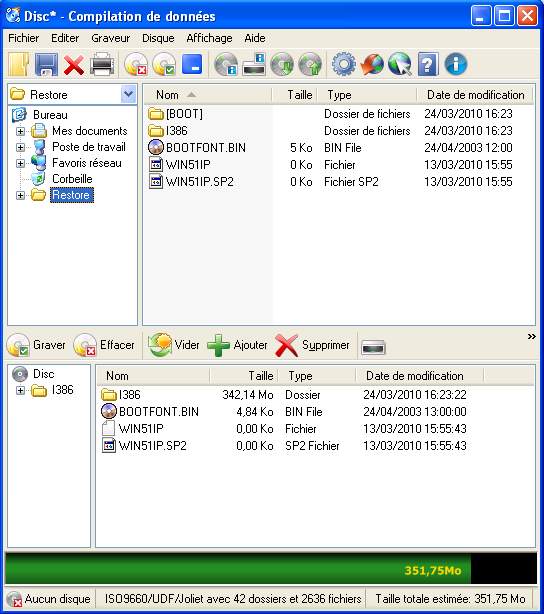Open the Aide menu
The width and height of the screenshot is (544, 614).
[x=255, y=38]
